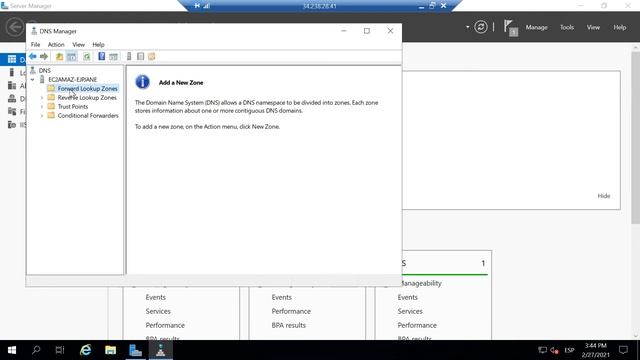640x360 pixels.
Task: Click Hide link in welcome tile
Action: point(604,196)
